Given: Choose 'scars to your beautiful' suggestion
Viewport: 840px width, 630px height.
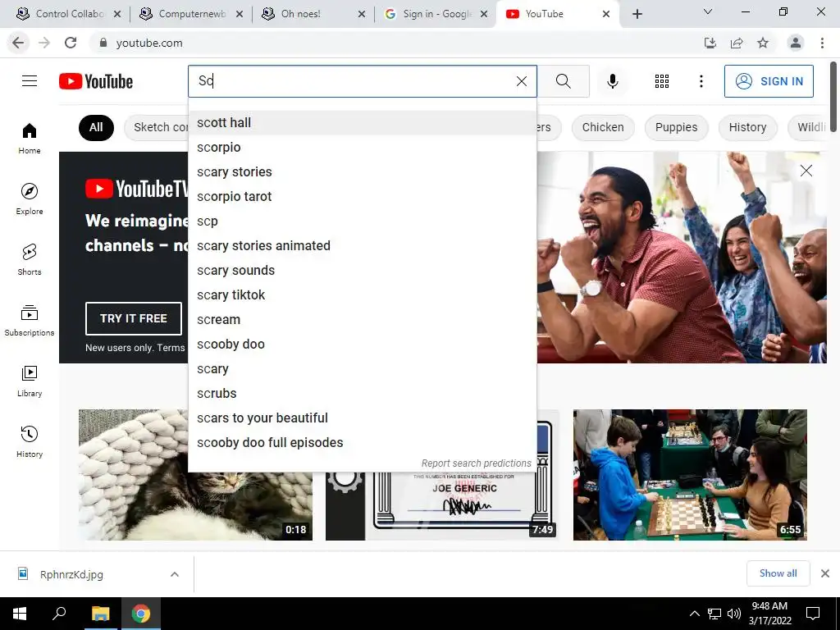Looking at the screenshot, I should point(362,418).
